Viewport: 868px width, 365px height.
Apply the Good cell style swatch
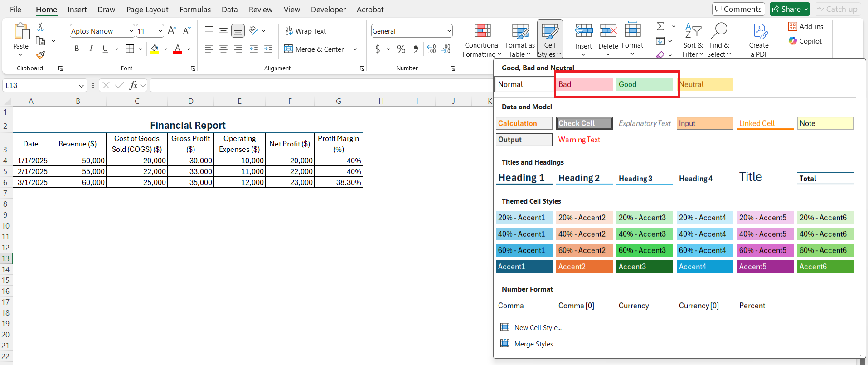(x=645, y=84)
